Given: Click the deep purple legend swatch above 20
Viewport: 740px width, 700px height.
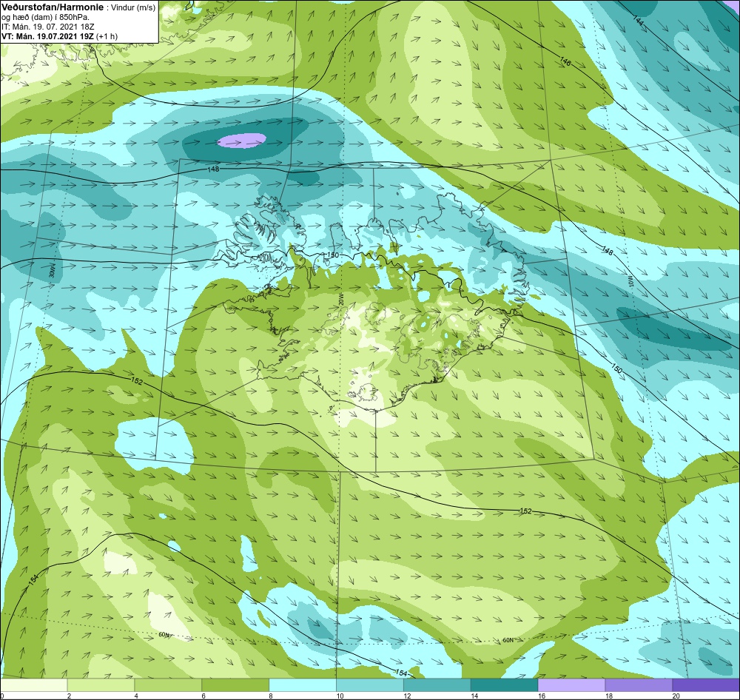Looking at the screenshot, I should pyautogui.click(x=706, y=685).
